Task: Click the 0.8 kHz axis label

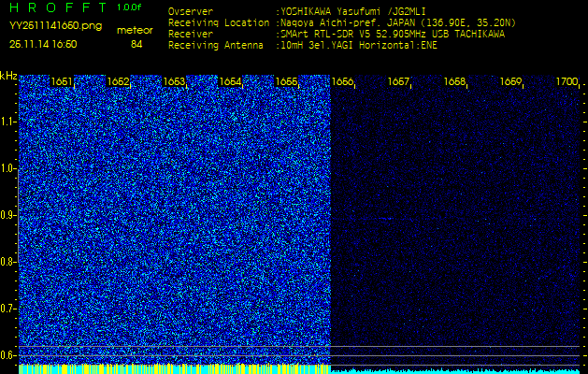Action: (6, 262)
